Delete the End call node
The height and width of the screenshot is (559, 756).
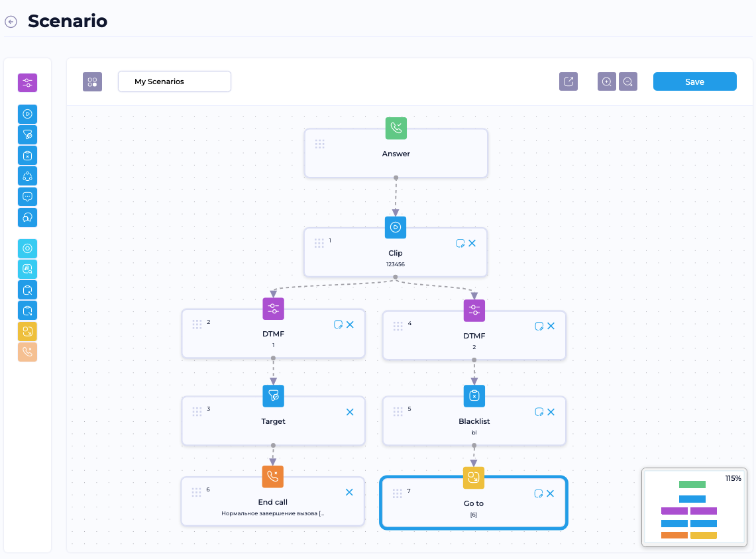tap(350, 492)
